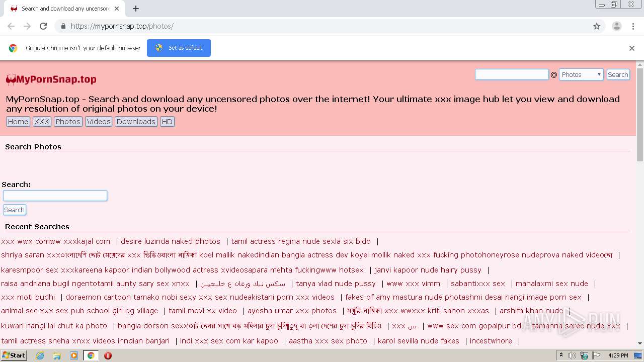Open the HD navigation button
Viewport: 644px width, 362px height.
pyautogui.click(x=167, y=122)
